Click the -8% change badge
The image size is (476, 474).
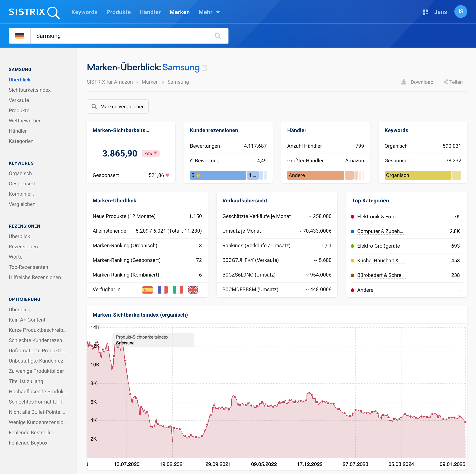click(150, 153)
